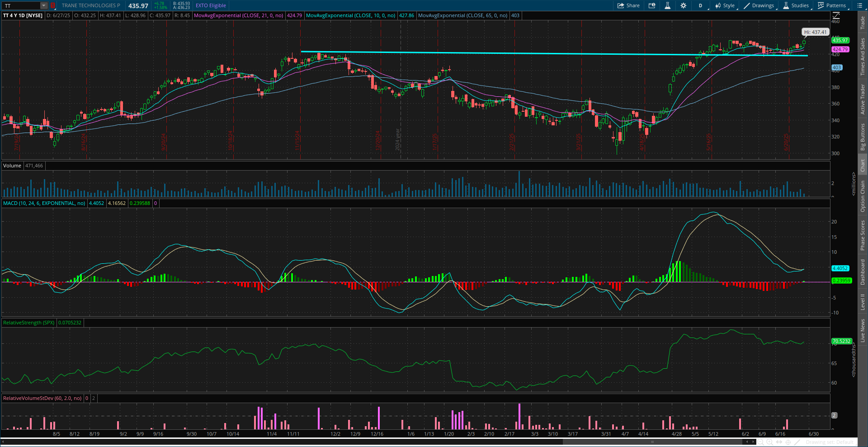868x447 pixels.
Task: Click the red symbol link color icon
Action: point(52,5)
